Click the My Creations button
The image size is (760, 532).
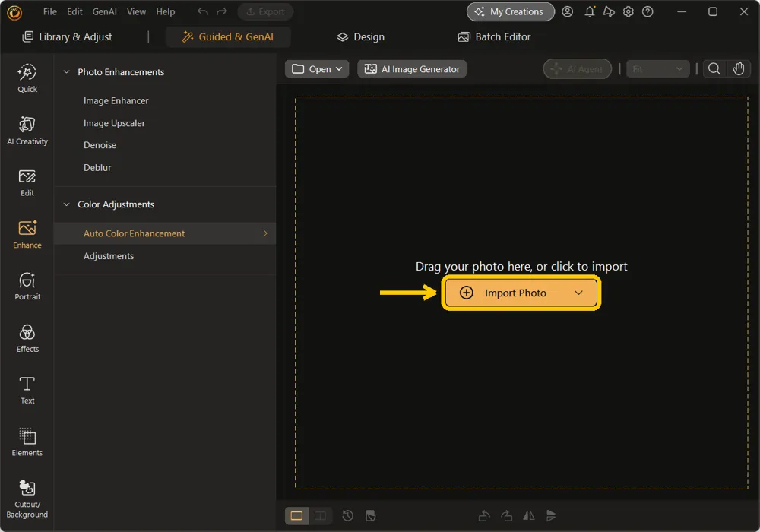(x=511, y=11)
